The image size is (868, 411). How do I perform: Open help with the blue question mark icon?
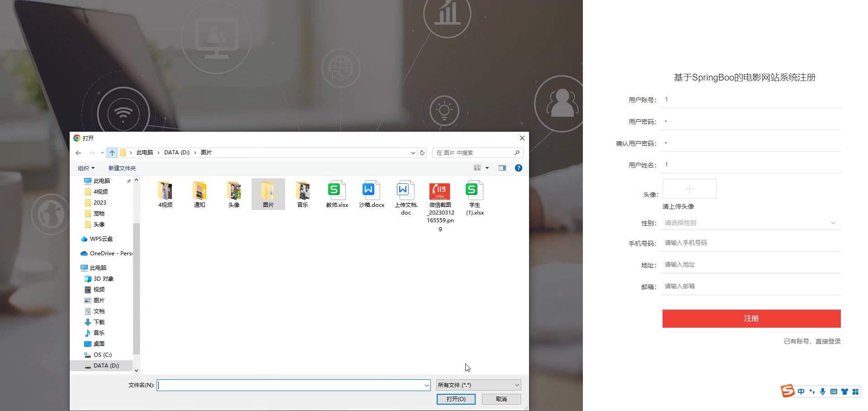519,168
